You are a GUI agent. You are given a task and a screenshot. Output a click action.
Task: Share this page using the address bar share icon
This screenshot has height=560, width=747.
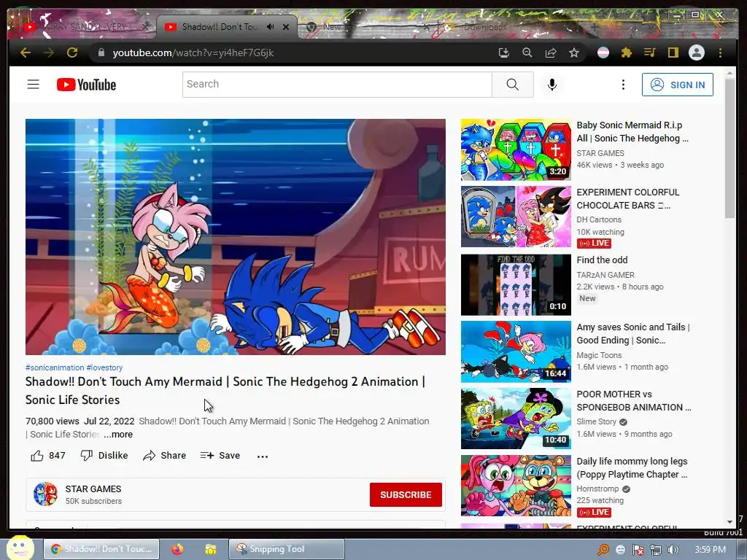(x=551, y=52)
